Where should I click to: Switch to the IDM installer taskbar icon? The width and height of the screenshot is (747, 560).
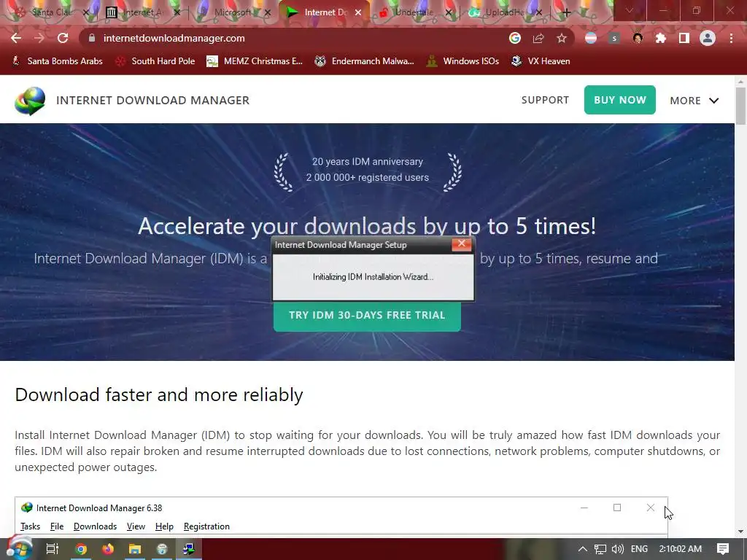pos(189,549)
